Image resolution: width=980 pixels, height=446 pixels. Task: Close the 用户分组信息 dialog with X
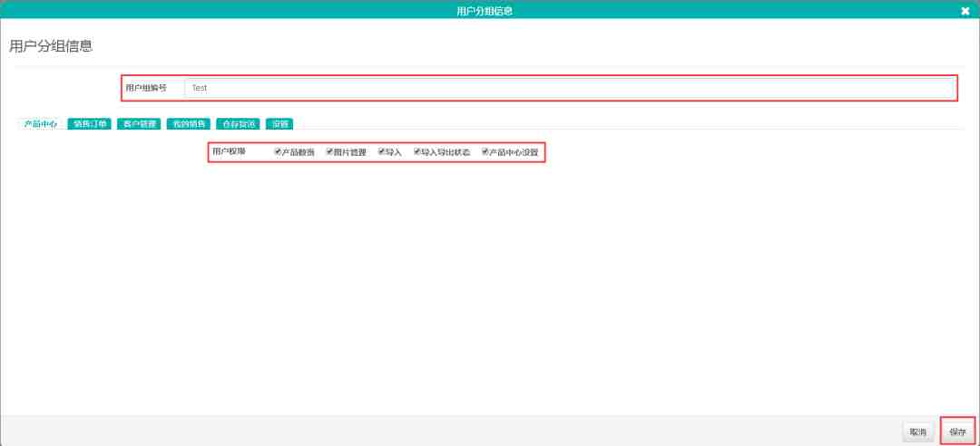[965, 11]
